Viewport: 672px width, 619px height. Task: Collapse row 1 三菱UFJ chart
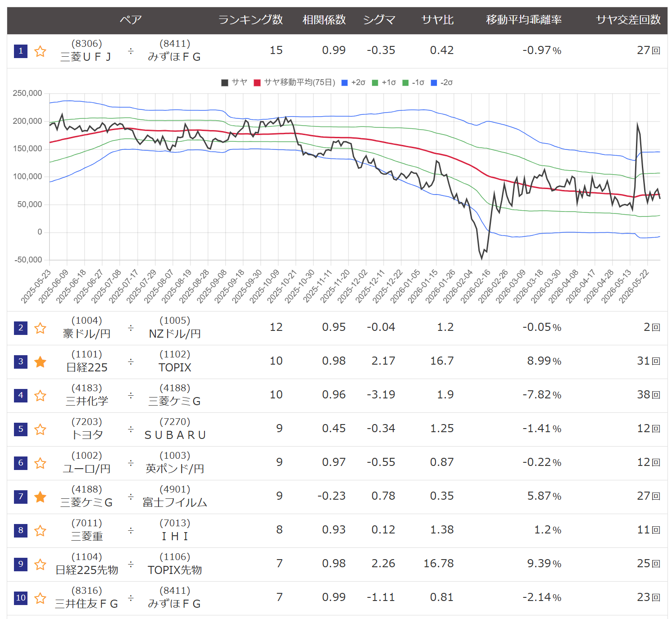pyautogui.click(x=337, y=51)
